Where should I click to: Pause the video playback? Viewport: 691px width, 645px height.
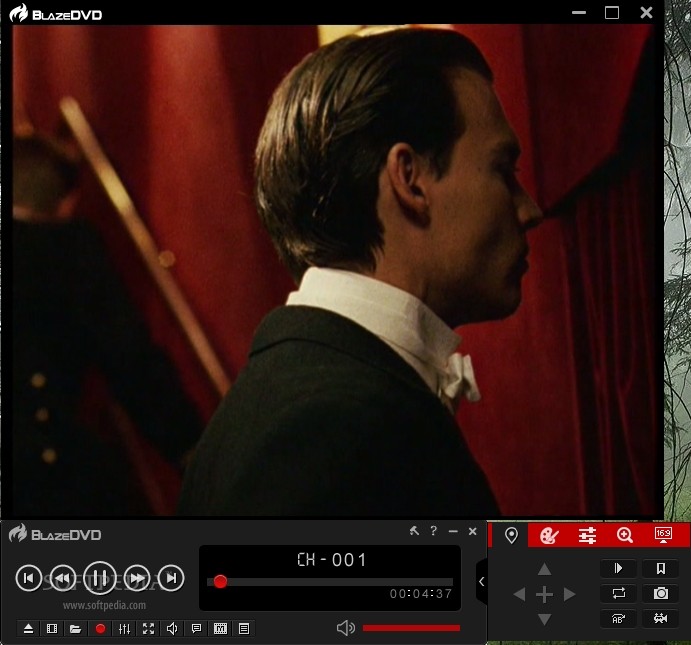(x=100, y=578)
